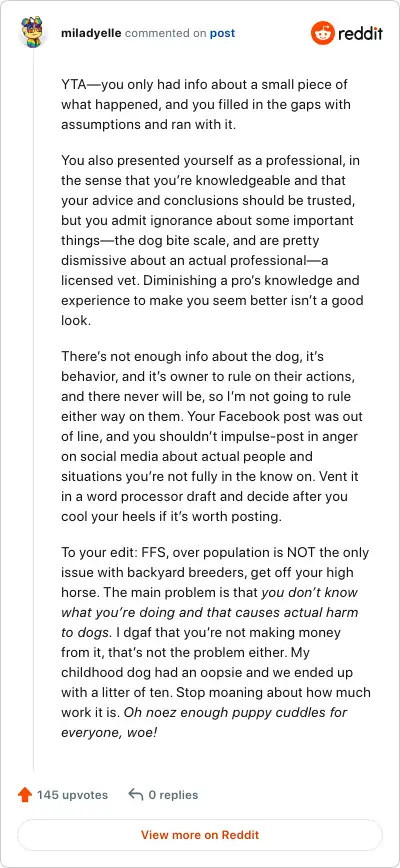
Task: Click the orange upvote arrow icon
Action: [x=24, y=795]
